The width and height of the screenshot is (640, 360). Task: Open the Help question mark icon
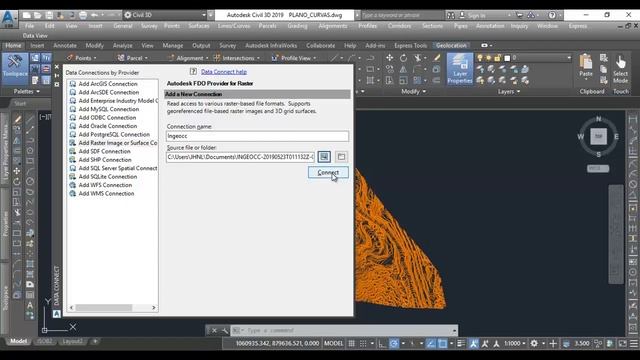point(552,15)
